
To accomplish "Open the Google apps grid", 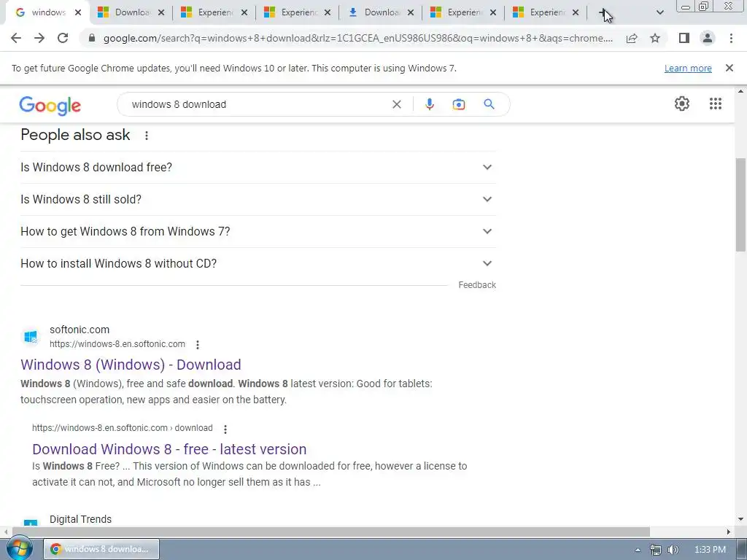I will click(x=715, y=104).
